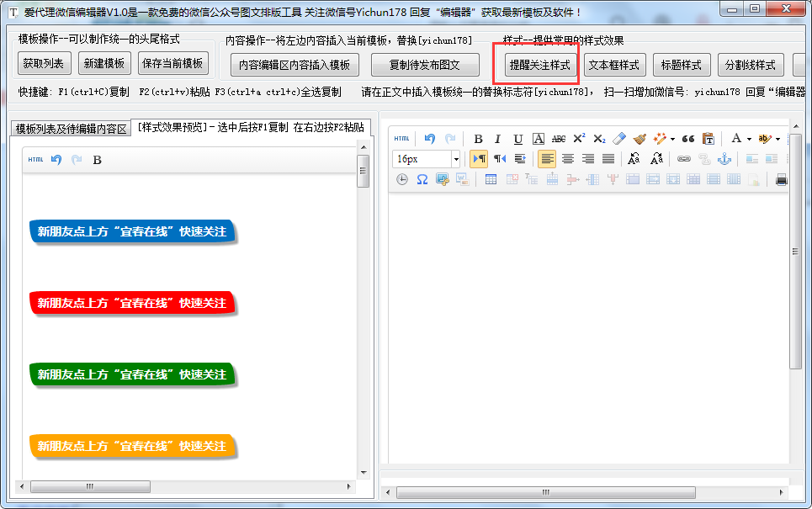Click the italic icon in right editor
Image resolution: width=812 pixels, height=509 pixels.
pyautogui.click(x=497, y=139)
